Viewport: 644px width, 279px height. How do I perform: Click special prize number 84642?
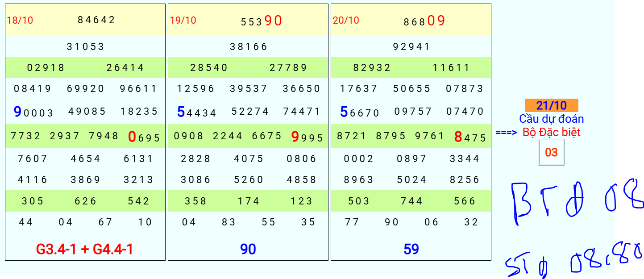tap(96, 20)
